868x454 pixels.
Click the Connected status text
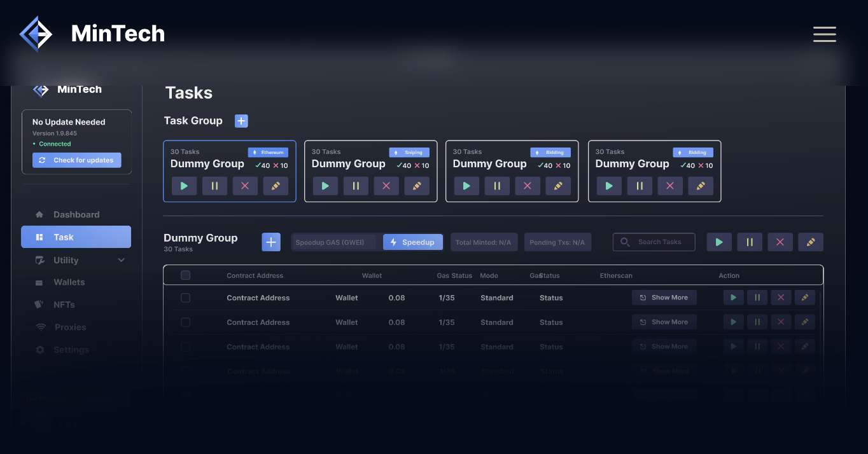point(55,144)
